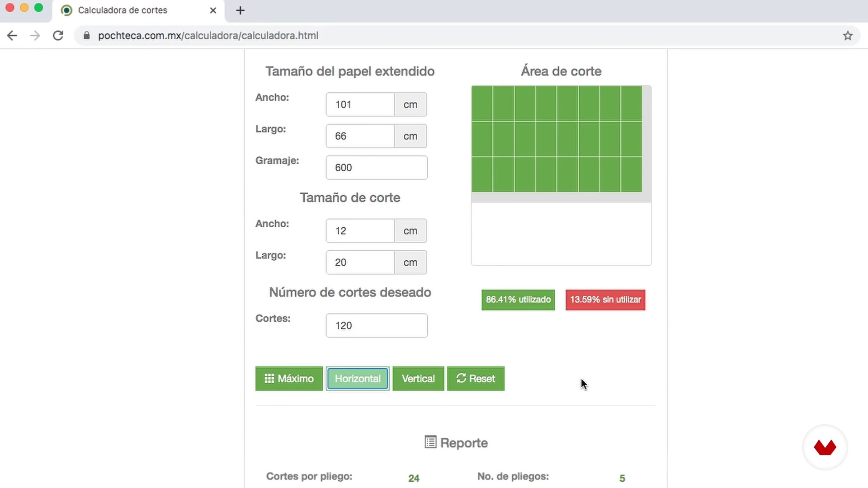Click the No. de pliegos value 5
The height and width of the screenshot is (488, 868).
pyautogui.click(x=623, y=478)
